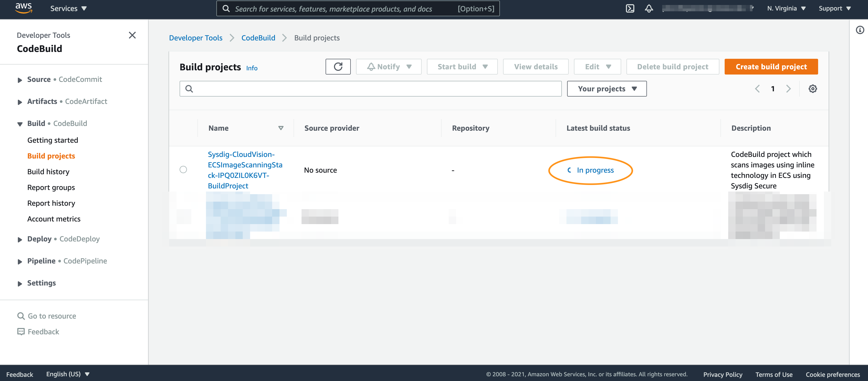
Task: Expand the Settings section
Action: click(x=20, y=284)
